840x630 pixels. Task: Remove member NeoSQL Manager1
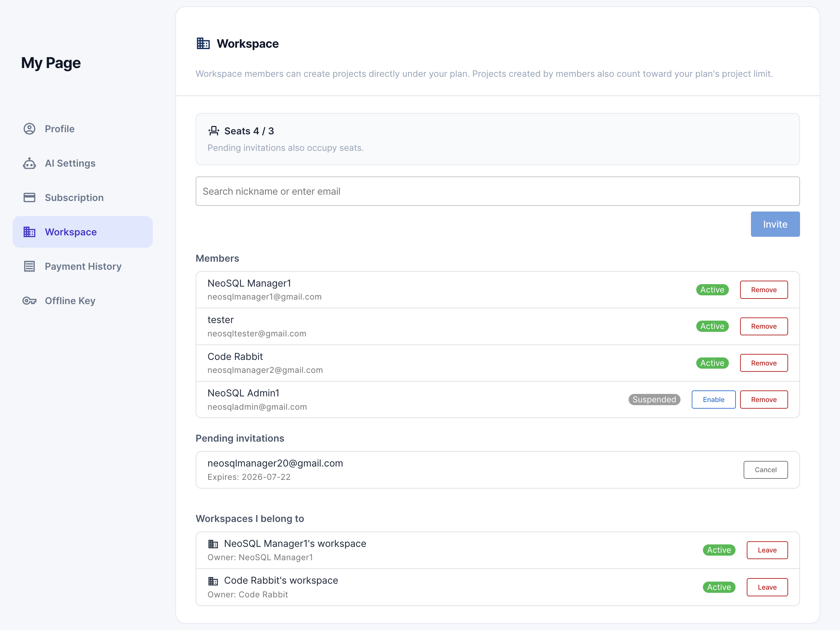pyautogui.click(x=764, y=290)
